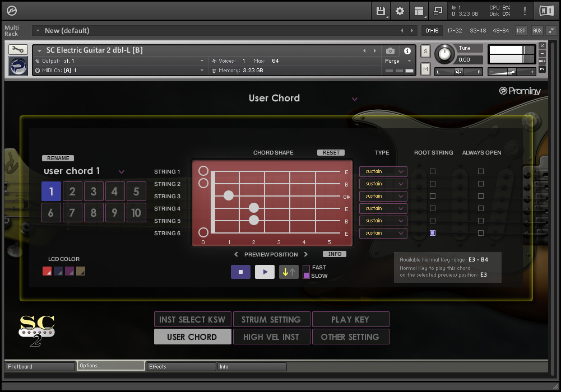This screenshot has width=561, height=392.
Task: Switch to the Fretboard tab
Action: tap(40, 367)
